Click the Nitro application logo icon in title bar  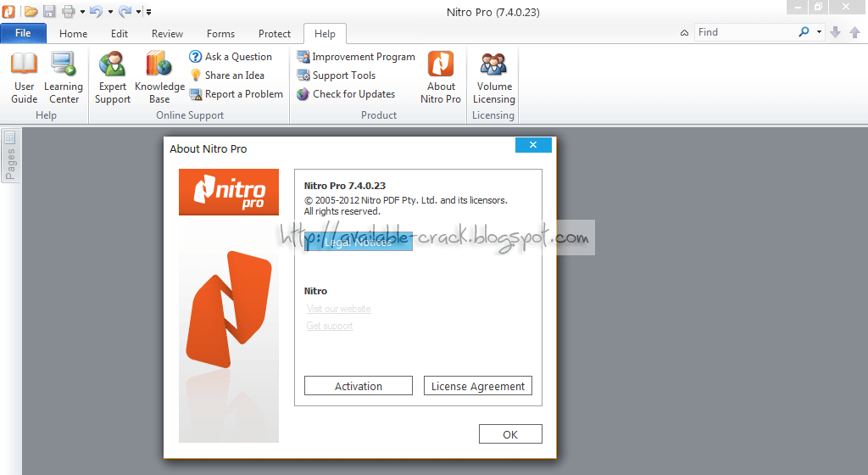click(8, 11)
